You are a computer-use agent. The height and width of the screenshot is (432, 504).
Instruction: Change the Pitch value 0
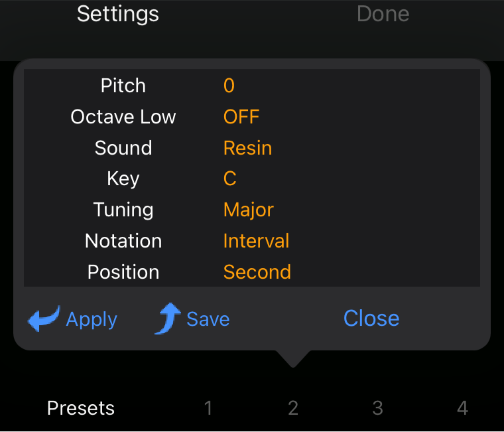(x=229, y=86)
